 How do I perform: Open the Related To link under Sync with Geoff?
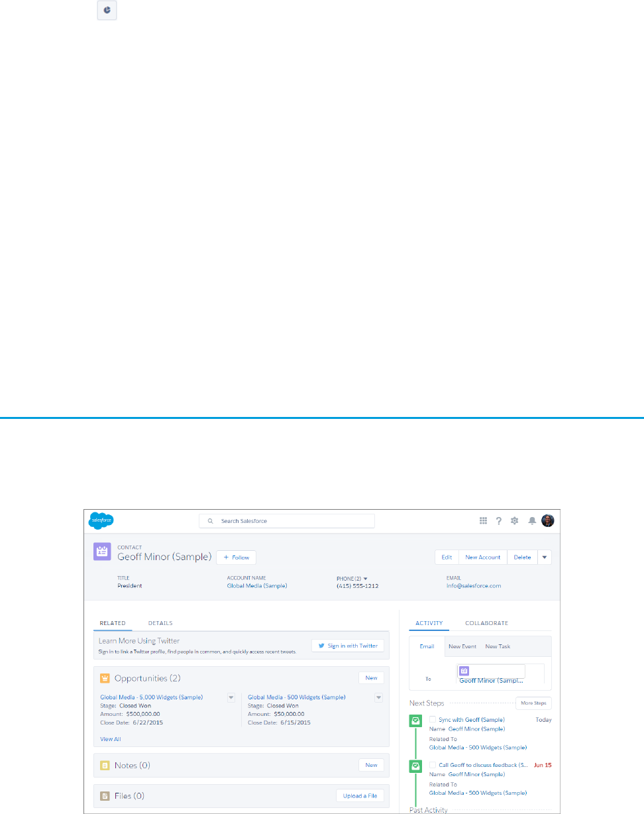click(x=478, y=748)
